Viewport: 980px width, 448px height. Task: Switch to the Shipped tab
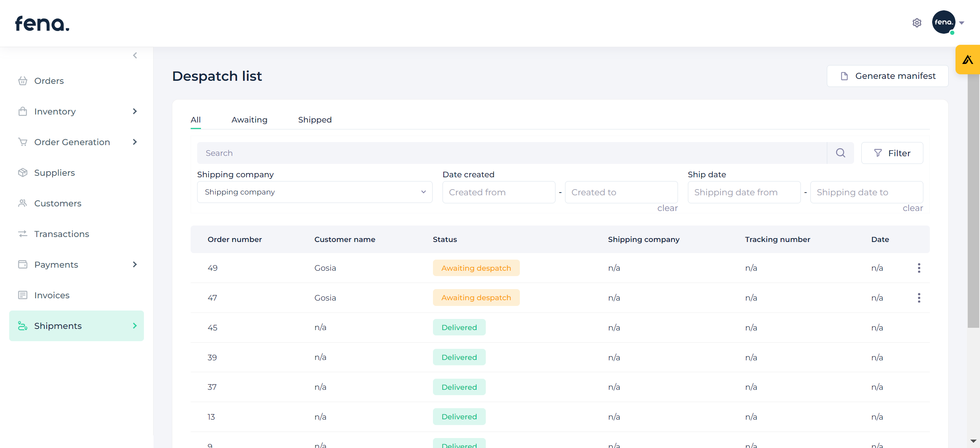point(315,120)
